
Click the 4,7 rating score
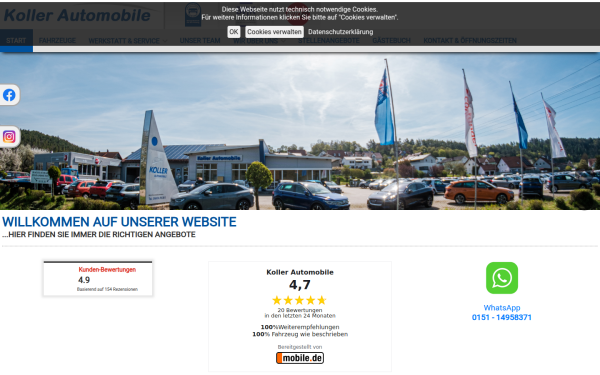tap(300, 285)
